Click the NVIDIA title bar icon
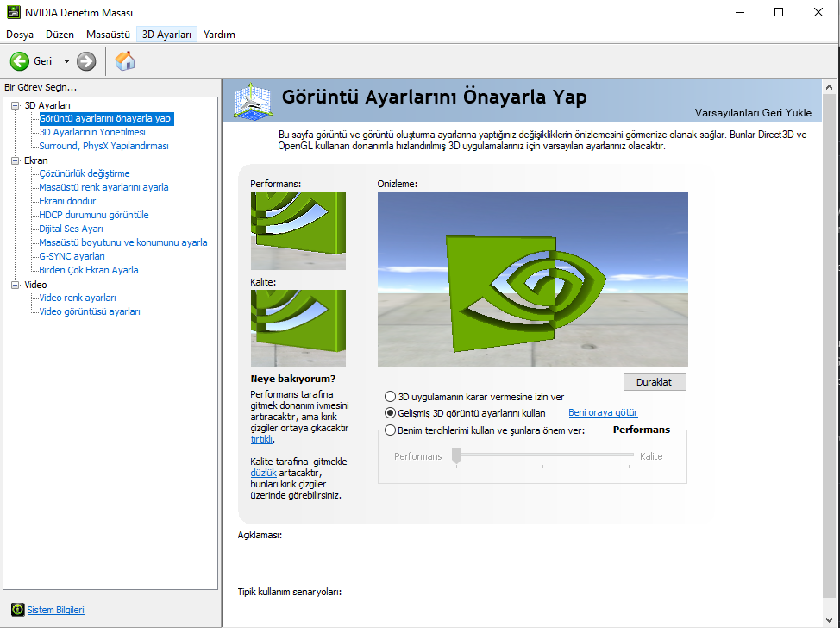The width and height of the screenshot is (840, 628). pyautogui.click(x=14, y=12)
